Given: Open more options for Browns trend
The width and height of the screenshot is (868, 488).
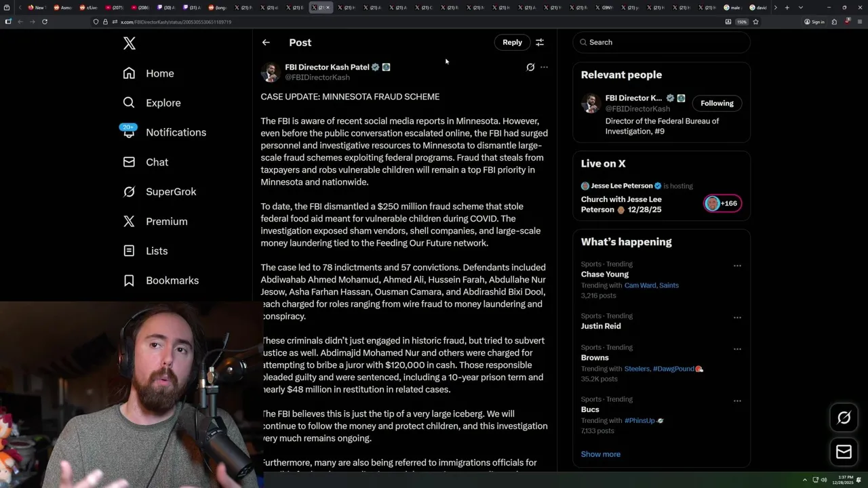Looking at the screenshot, I should pyautogui.click(x=737, y=349).
